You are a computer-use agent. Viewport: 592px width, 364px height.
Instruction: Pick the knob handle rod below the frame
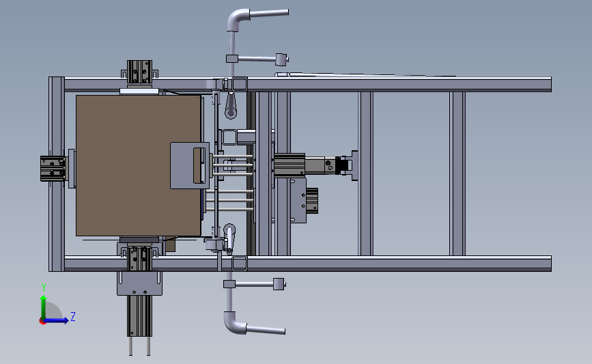[255, 283]
